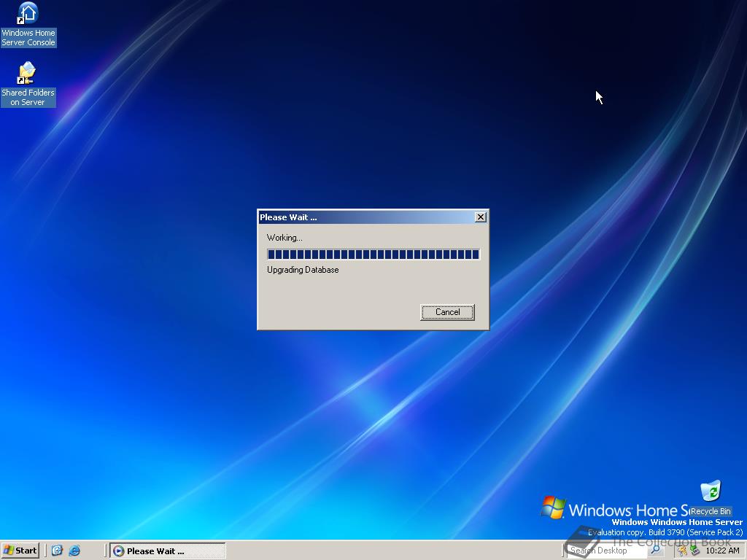Select Please Wait taskbar button
The width and height of the screenshot is (747, 560).
pyautogui.click(x=168, y=551)
